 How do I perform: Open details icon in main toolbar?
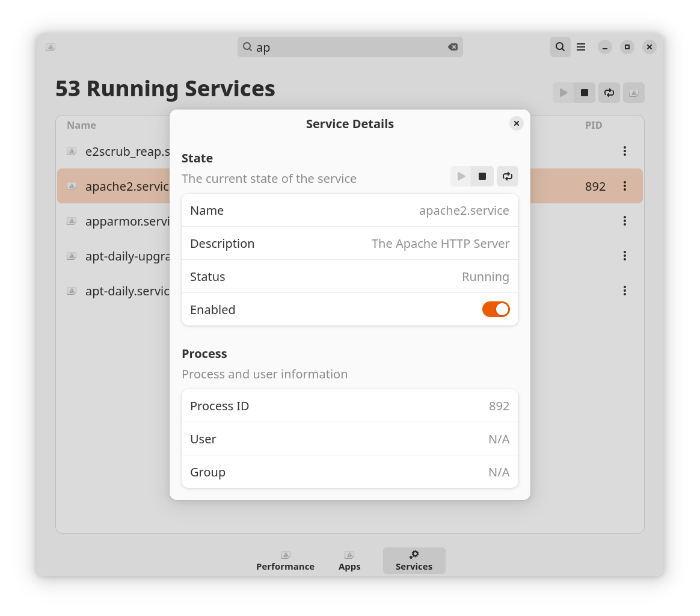click(x=633, y=93)
